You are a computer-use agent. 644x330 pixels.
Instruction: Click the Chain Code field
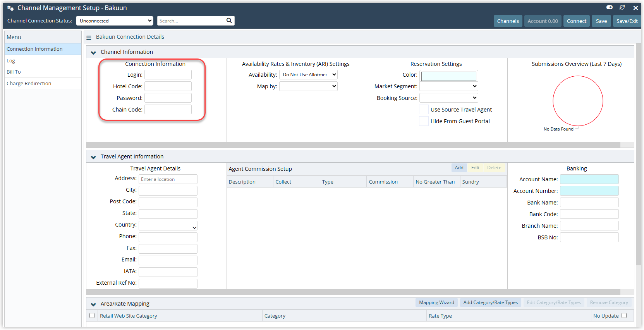[x=168, y=110]
